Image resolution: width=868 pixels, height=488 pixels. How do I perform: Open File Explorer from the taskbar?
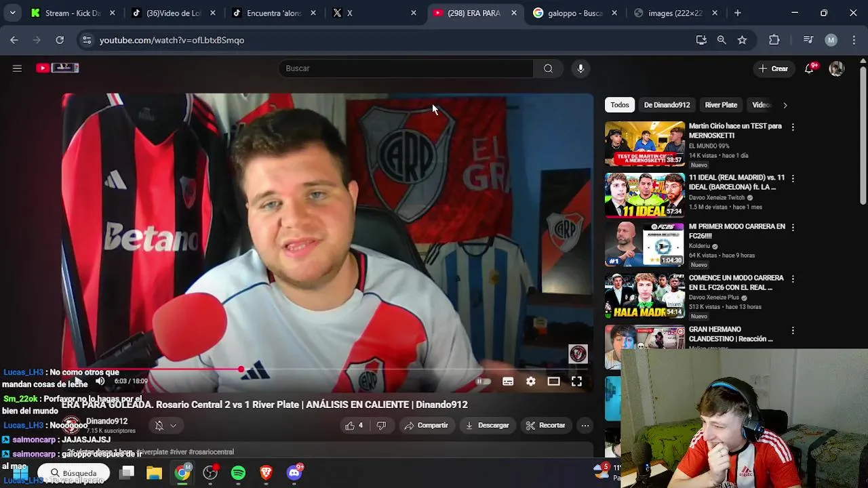(155, 473)
